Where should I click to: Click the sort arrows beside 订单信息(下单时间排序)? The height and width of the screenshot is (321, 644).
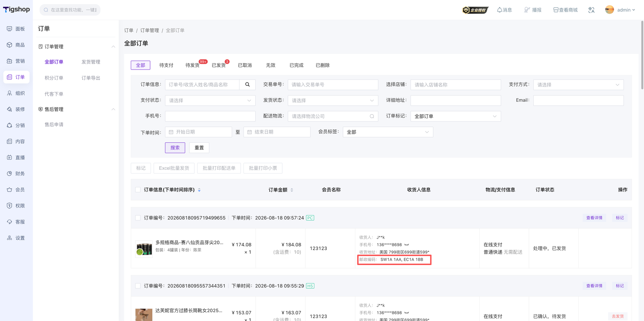199,190
